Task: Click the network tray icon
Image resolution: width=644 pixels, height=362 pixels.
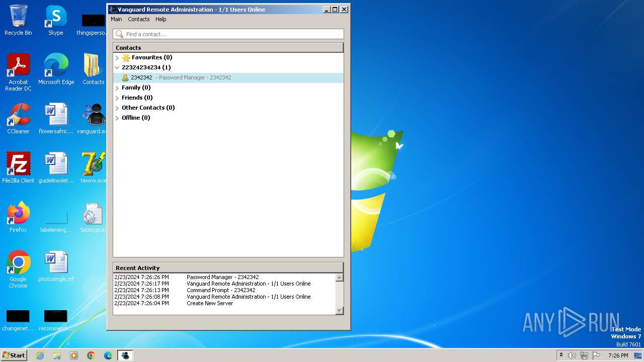Action: (x=584, y=355)
